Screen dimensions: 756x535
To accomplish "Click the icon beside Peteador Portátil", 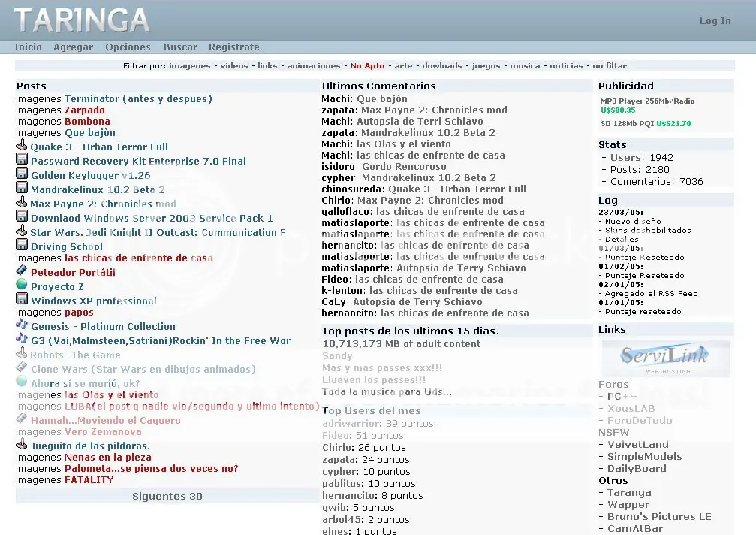I will coord(22,270).
